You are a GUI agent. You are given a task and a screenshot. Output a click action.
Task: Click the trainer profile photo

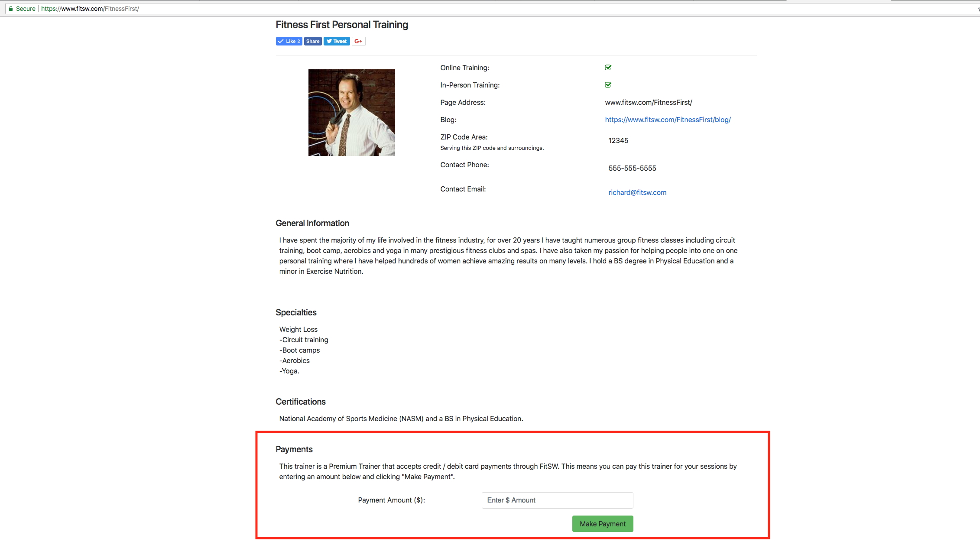pyautogui.click(x=352, y=113)
